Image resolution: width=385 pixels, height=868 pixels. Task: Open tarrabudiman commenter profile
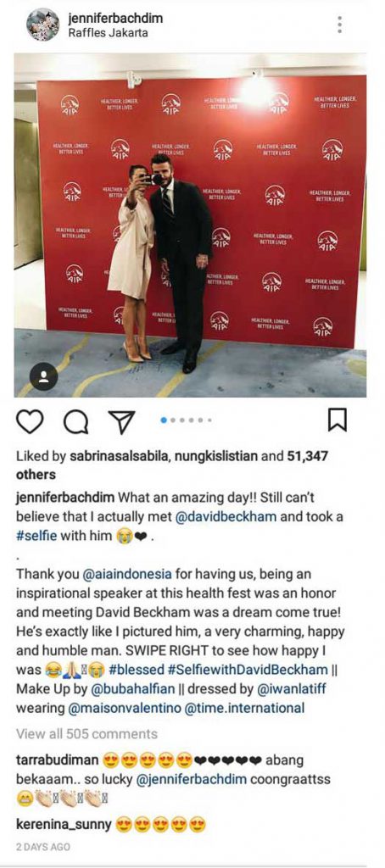pyautogui.click(x=57, y=760)
